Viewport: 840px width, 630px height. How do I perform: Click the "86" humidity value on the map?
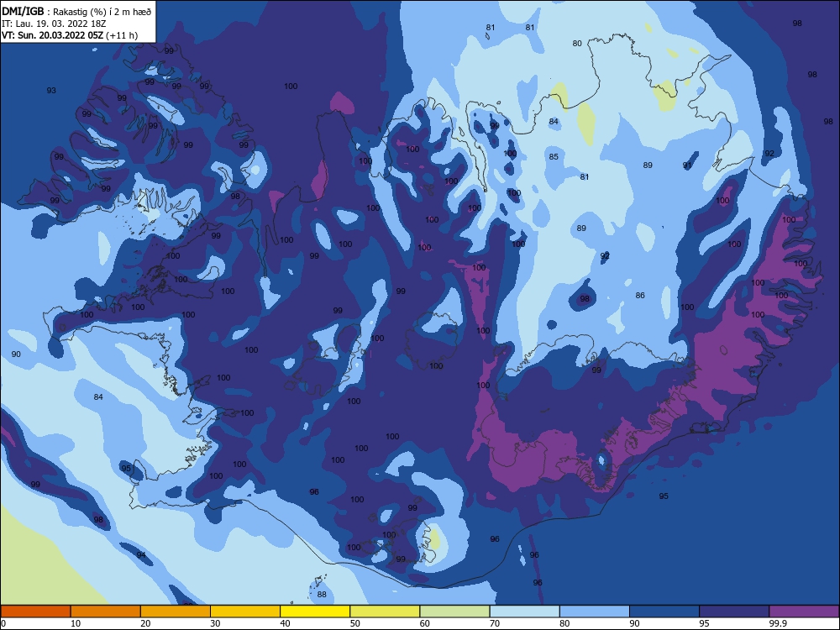[640, 295]
